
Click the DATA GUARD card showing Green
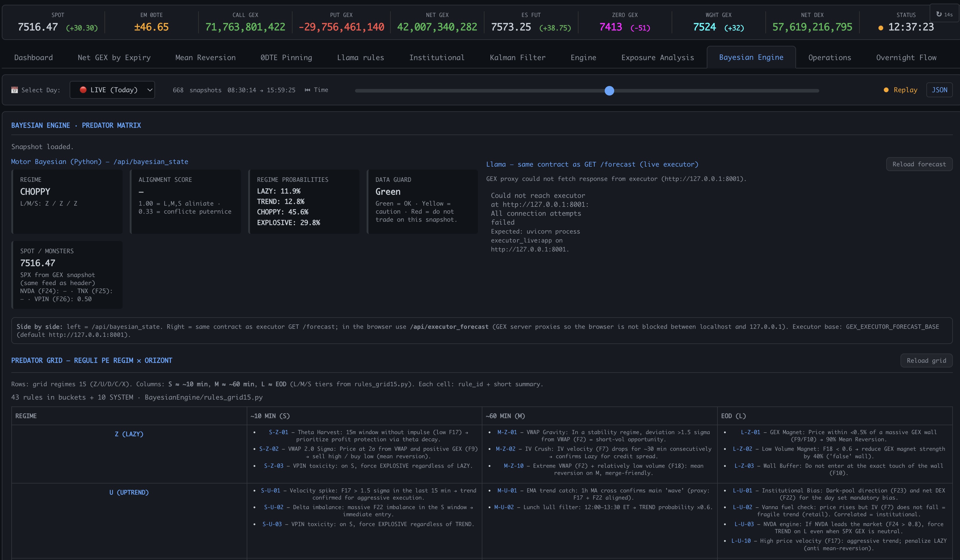pyautogui.click(x=422, y=201)
